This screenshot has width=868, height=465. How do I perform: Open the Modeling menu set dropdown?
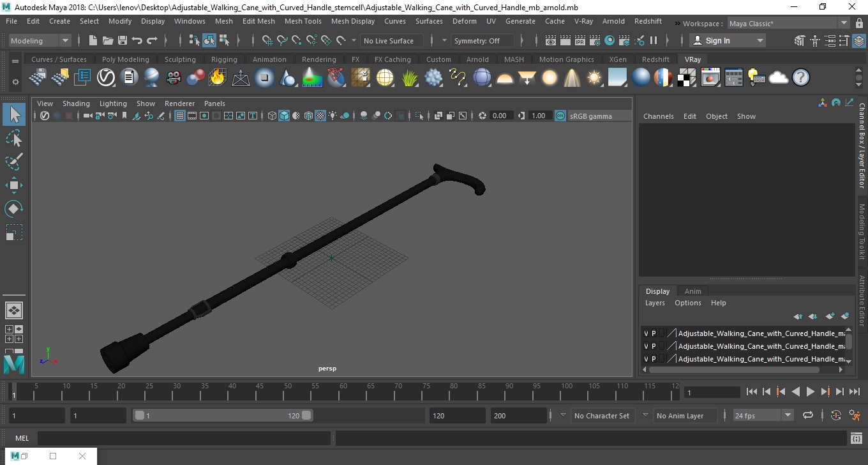[40, 40]
